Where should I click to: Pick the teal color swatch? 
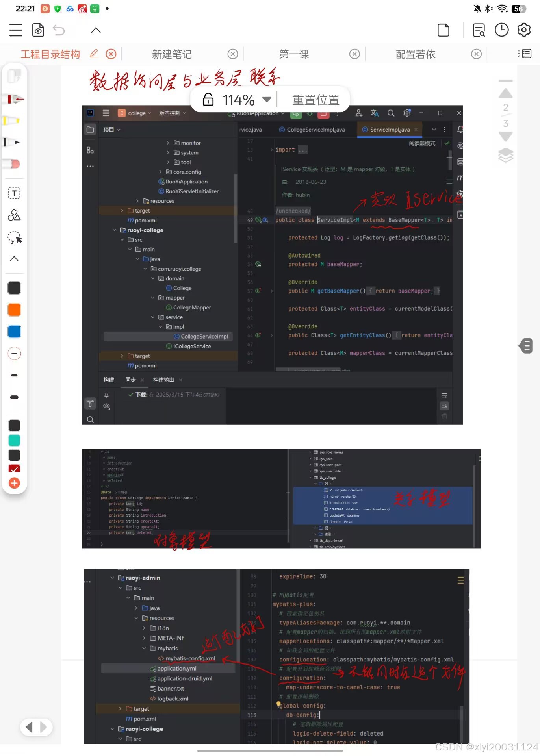[x=14, y=440]
